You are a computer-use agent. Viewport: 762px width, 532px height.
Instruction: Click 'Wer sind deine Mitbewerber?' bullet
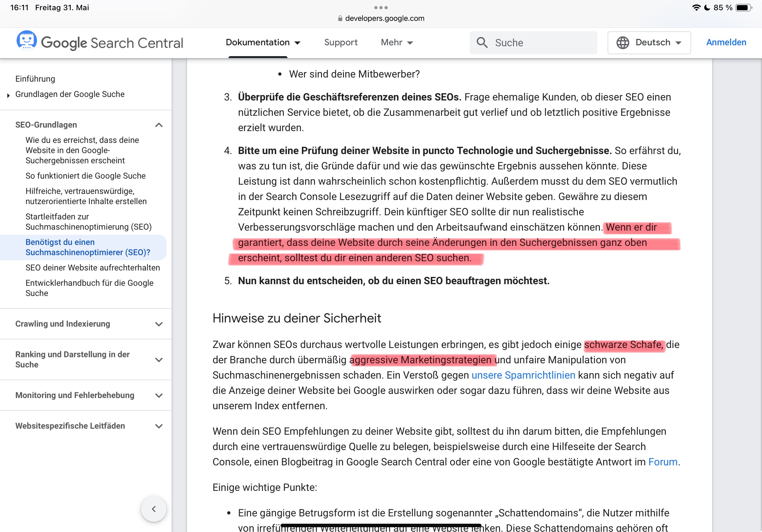(x=354, y=74)
